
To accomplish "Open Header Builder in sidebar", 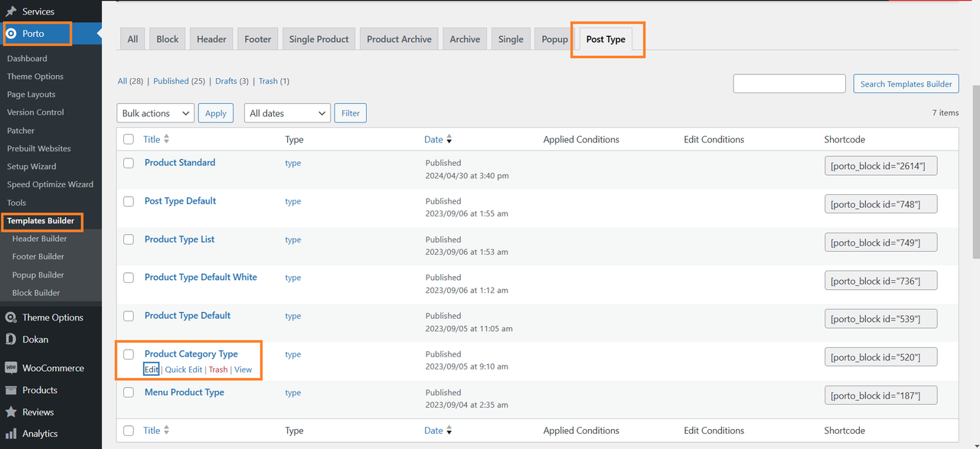I will coord(40,239).
